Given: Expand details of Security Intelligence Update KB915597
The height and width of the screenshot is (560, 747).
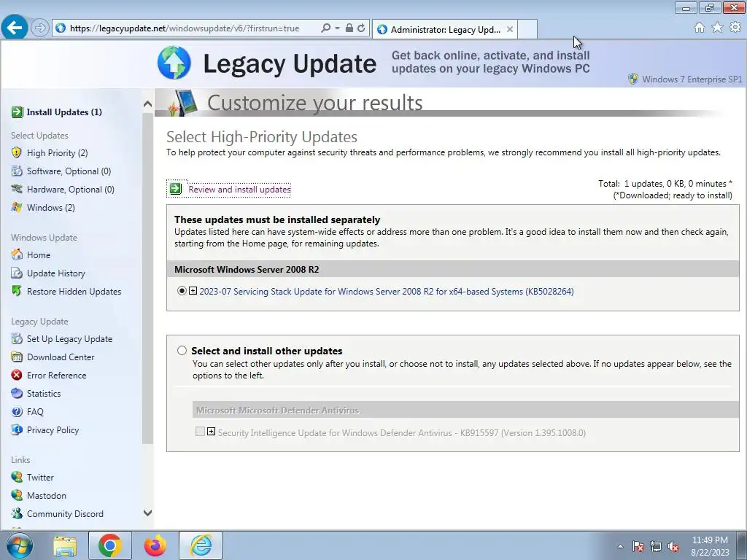Looking at the screenshot, I should pyautogui.click(x=211, y=432).
